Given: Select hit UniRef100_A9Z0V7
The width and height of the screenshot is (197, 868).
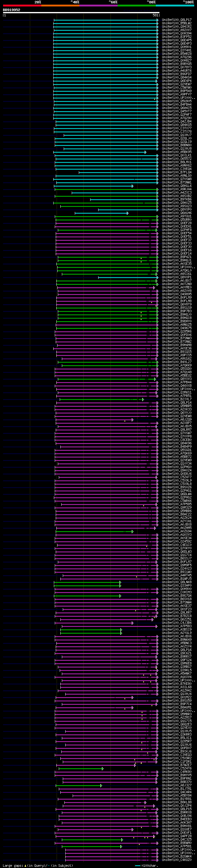Looking at the screenshot, I should click(x=176, y=30).
